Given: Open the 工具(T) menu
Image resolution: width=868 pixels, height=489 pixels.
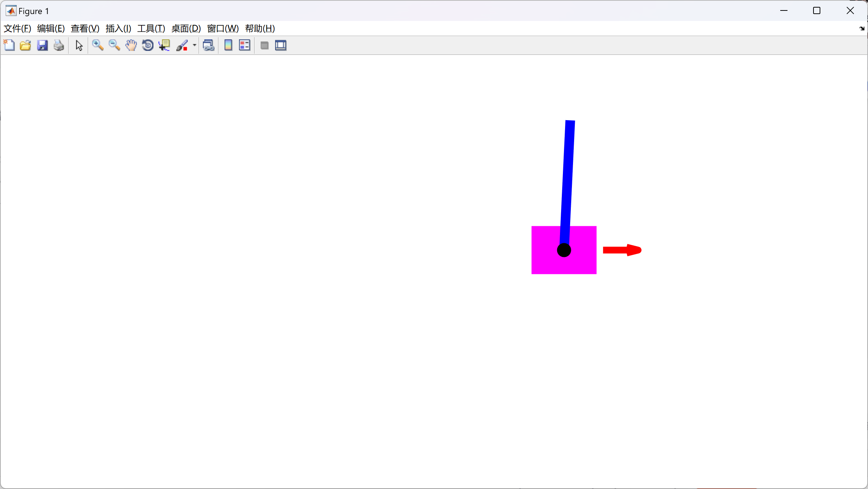Looking at the screenshot, I should coord(151,29).
